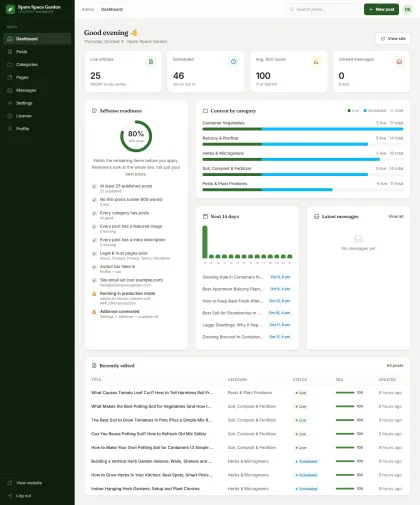This screenshot has height=505, width=420.
Task: Open the Posts menu item
Action: (x=37, y=52)
